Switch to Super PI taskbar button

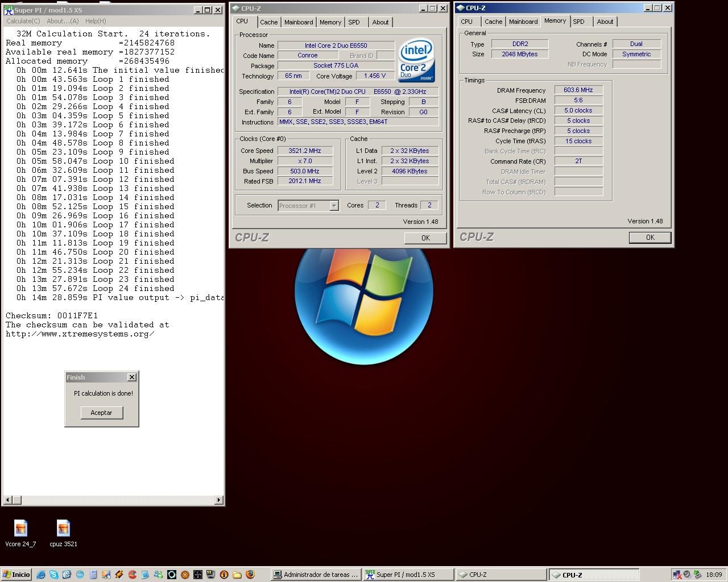pos(408,575)
